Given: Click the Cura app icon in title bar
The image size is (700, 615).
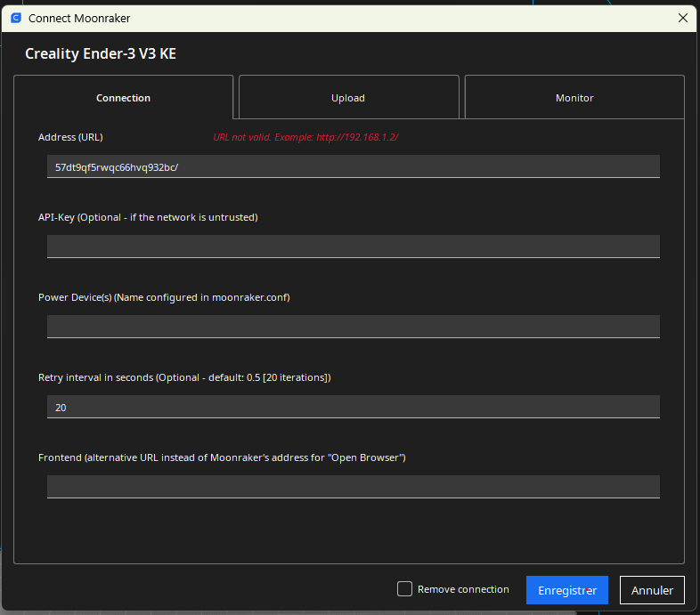Looking at the screenshot, I should click(x=16, y=18).
